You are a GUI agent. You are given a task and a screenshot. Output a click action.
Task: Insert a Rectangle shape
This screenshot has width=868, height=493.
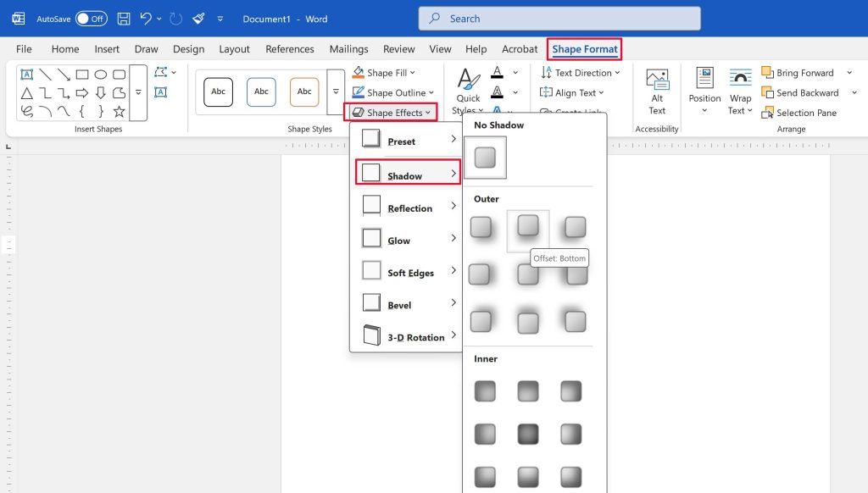point(81,74)
